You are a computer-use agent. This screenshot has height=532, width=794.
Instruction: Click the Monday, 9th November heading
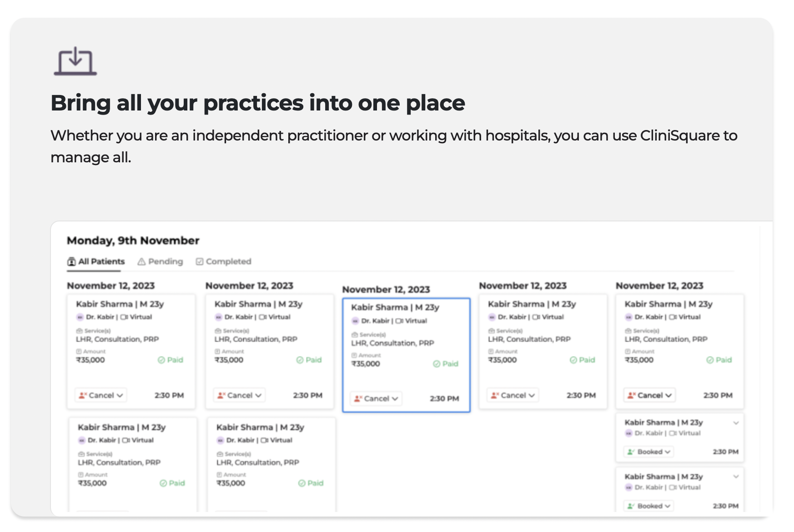coord(133,241)
